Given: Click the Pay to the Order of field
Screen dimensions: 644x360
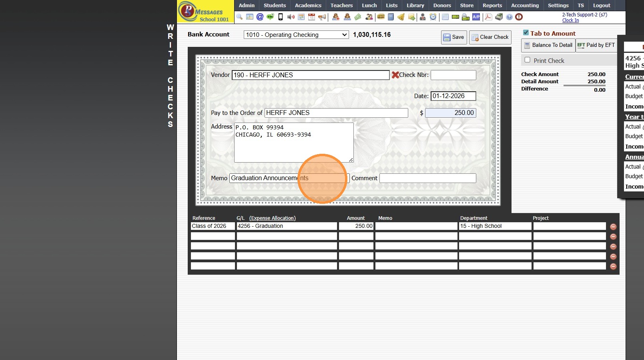Looking at the screenshot, I should pyautogui.click(x=336, y=113).
